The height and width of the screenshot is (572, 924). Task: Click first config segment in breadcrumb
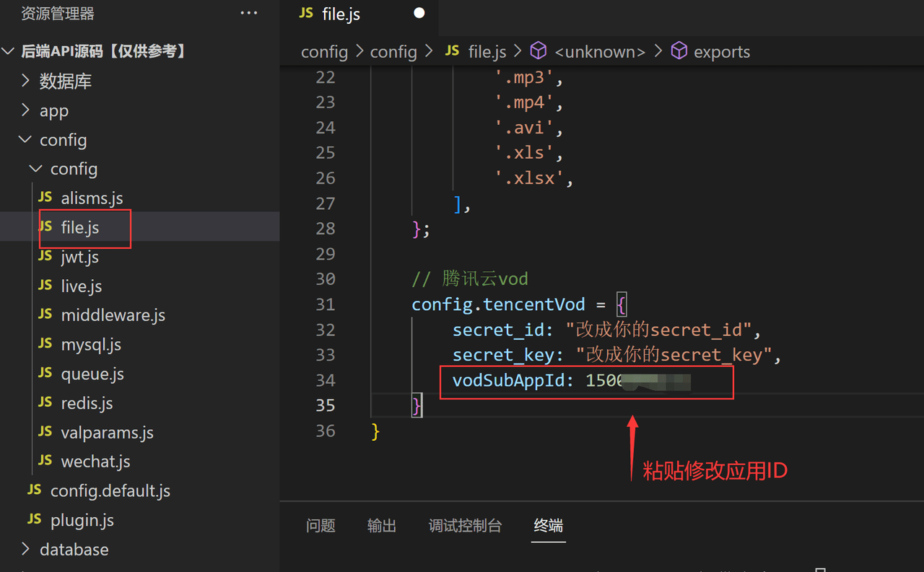pyautogui.click(x=324, y=52)
